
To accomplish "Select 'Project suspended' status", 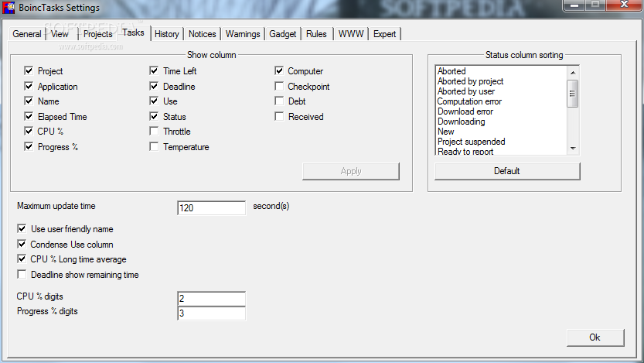I will point(471,142).
